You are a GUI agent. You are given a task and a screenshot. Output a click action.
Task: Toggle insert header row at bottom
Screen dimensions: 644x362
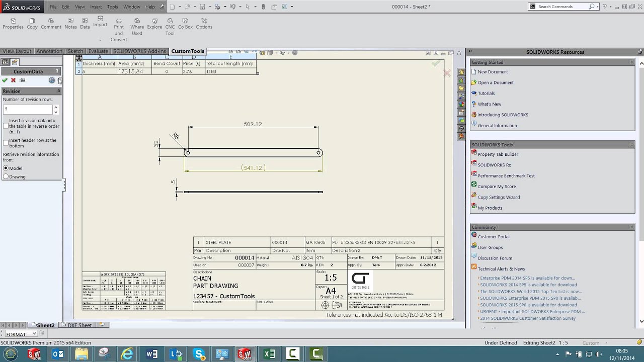pyautogui.click(x=6, y=143)
